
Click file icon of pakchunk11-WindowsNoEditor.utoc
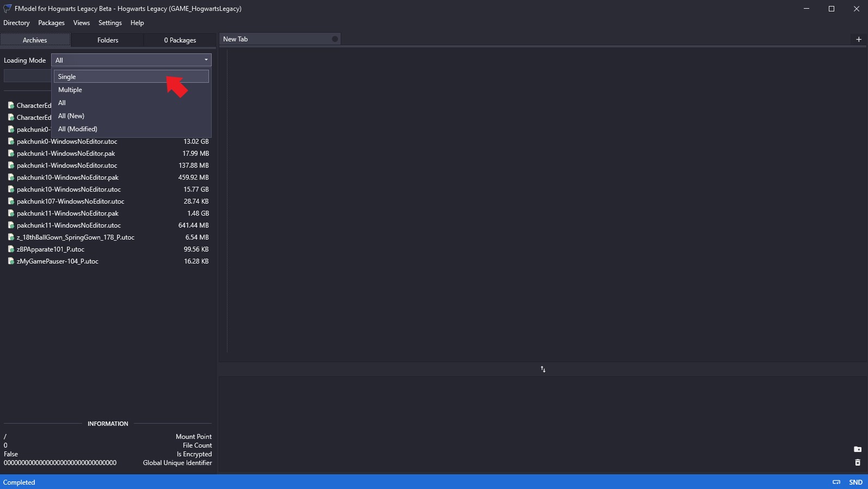click(11, 225)
